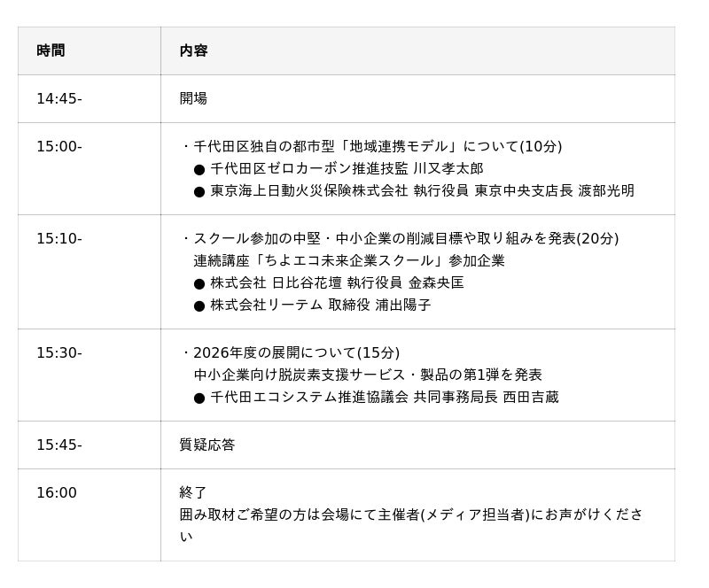
Task: Click the 脱炭素支援サービス・製品の第1弾 line
Action: [368, 375]
